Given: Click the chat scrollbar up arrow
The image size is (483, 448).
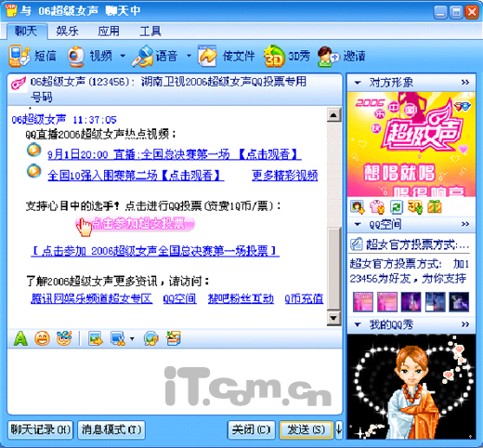Looking at the screenshot, I should (x=333, y=115).
